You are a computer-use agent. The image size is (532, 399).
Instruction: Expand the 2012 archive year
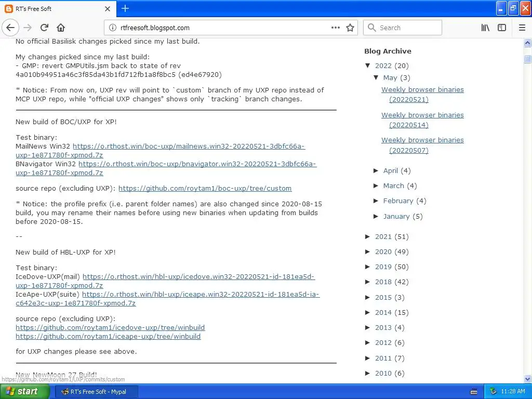pyautogui.click(x=368, y=342)
